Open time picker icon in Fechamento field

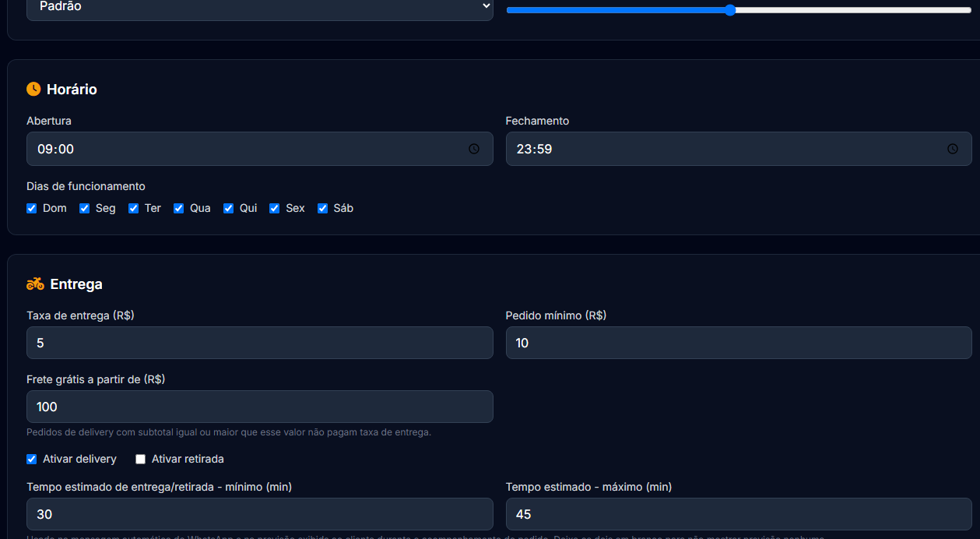(x=953, y=149)
